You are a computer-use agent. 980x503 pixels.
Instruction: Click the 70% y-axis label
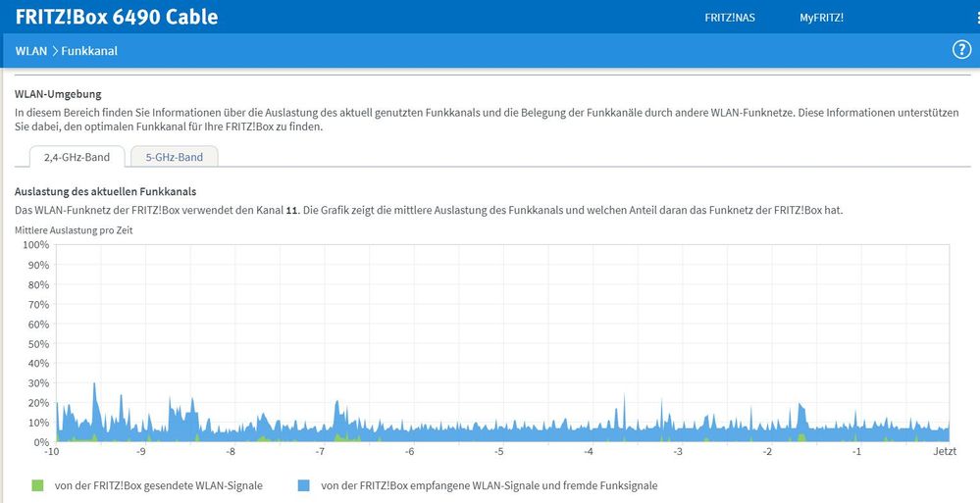[38, 304]
